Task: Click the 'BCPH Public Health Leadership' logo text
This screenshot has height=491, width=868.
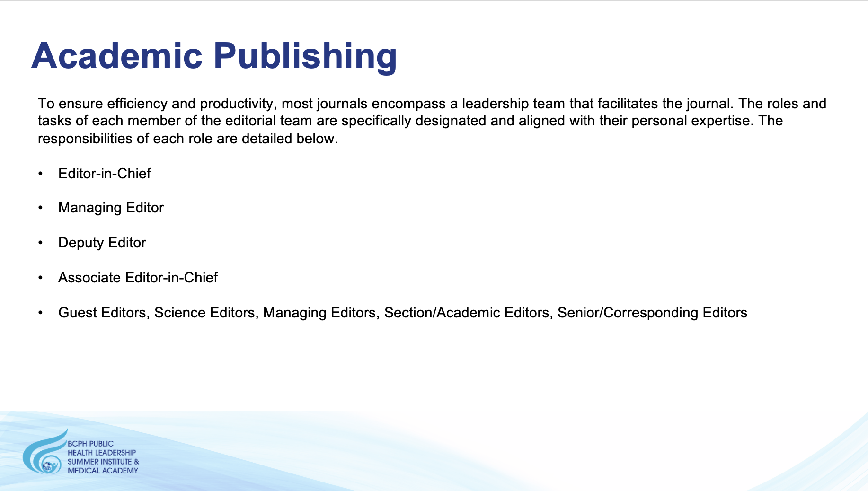Action: click(x=103, y=457)
